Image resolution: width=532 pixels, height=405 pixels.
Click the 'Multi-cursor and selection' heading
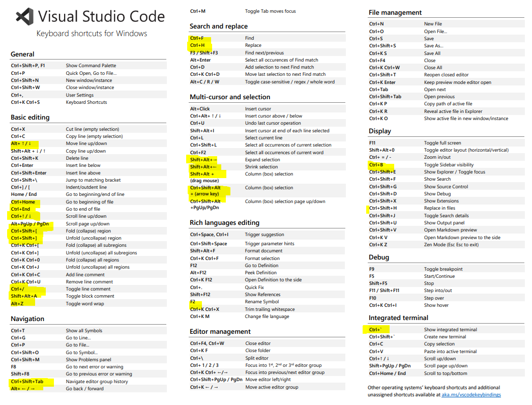230,97
